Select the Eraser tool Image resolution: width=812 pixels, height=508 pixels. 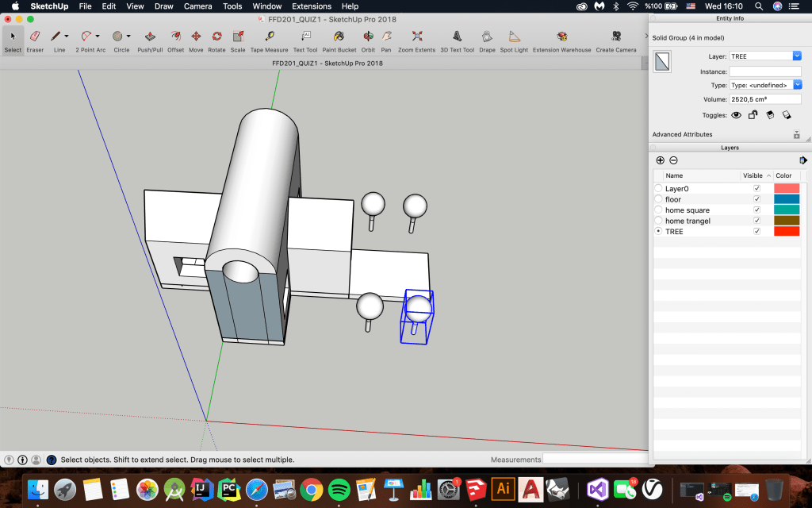click(35, 37)
